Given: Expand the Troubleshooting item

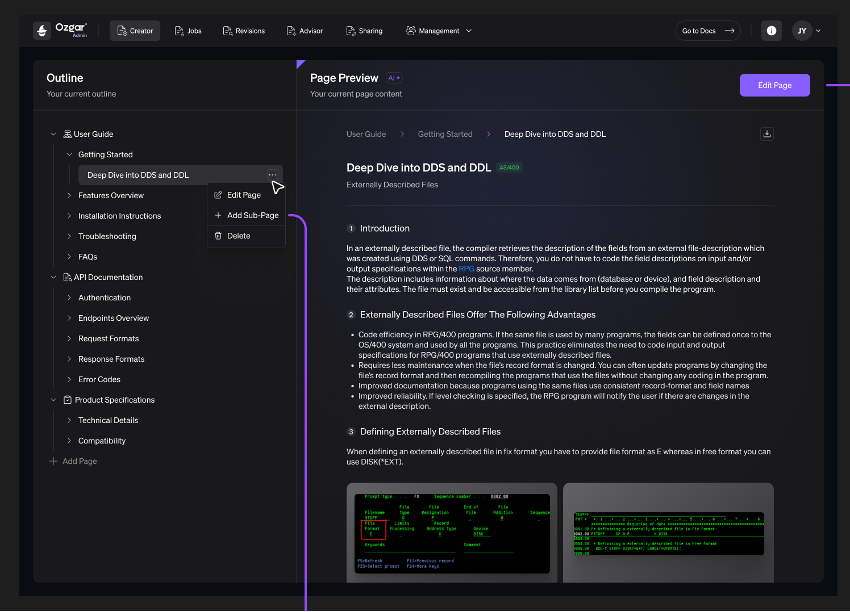Looking at the screenshot, I should (69, 236).
